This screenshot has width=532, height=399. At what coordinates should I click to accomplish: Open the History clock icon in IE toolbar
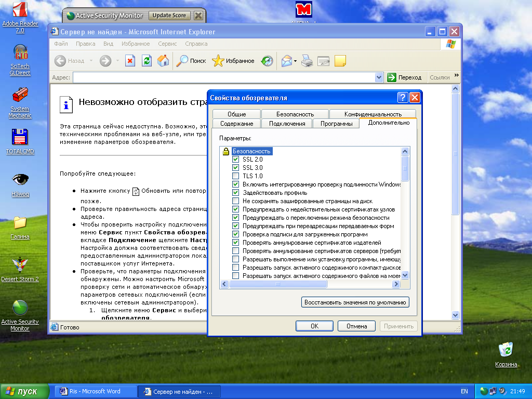pos(267,61)
